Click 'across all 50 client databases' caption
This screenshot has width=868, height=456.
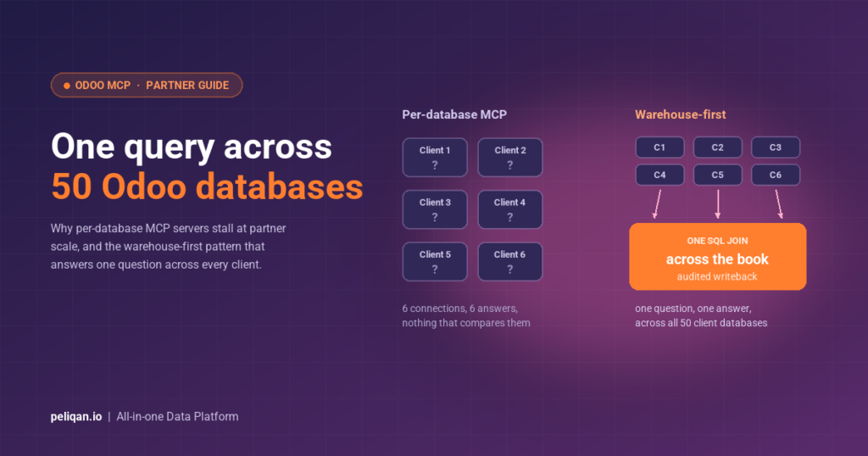click(x=701, y=323)
